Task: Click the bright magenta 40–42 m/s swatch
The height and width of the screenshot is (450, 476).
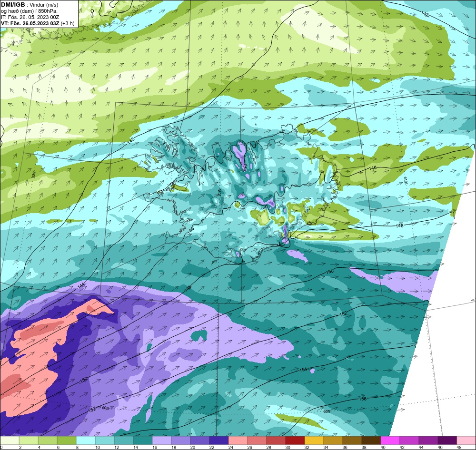Action: coord(390,440)
